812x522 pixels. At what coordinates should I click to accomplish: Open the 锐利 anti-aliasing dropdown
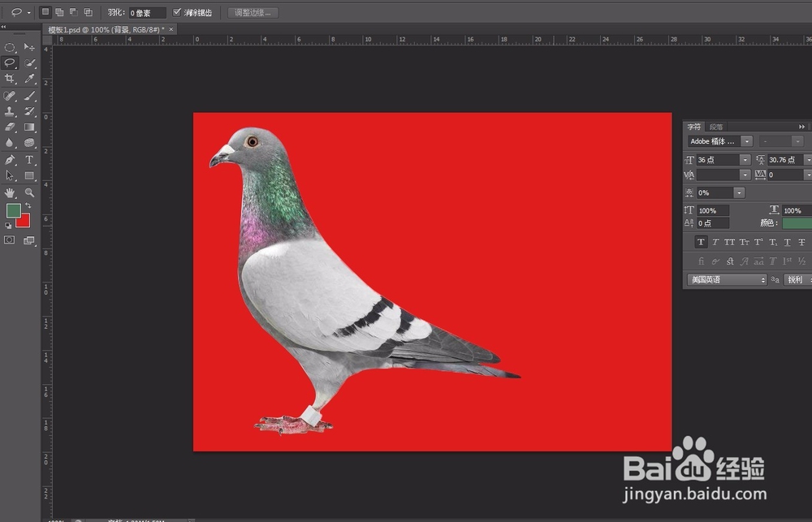798,279
